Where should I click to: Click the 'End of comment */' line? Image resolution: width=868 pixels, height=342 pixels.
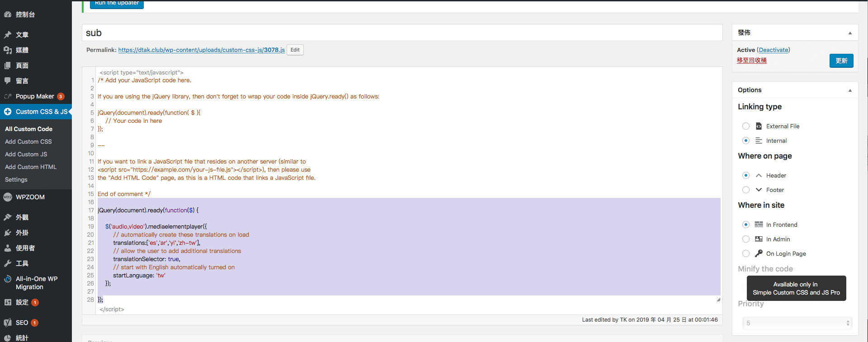coord(124,194)
